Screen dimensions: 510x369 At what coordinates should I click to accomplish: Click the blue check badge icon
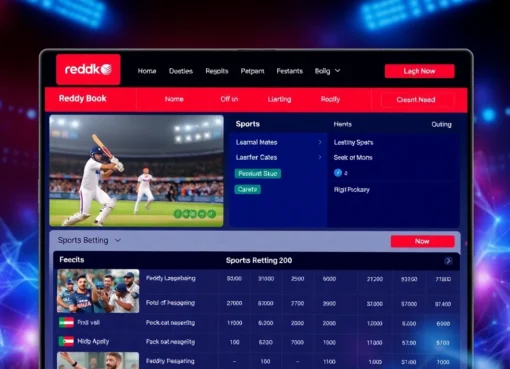338,173
